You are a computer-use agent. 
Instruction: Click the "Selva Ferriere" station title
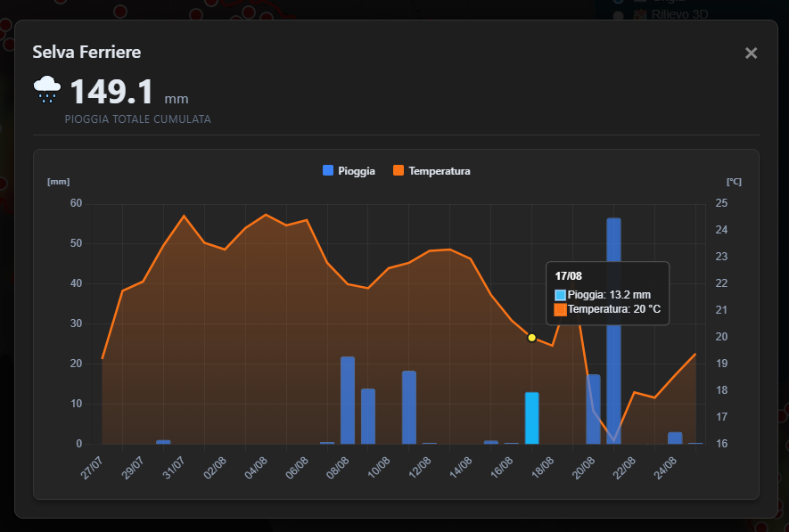86,52
